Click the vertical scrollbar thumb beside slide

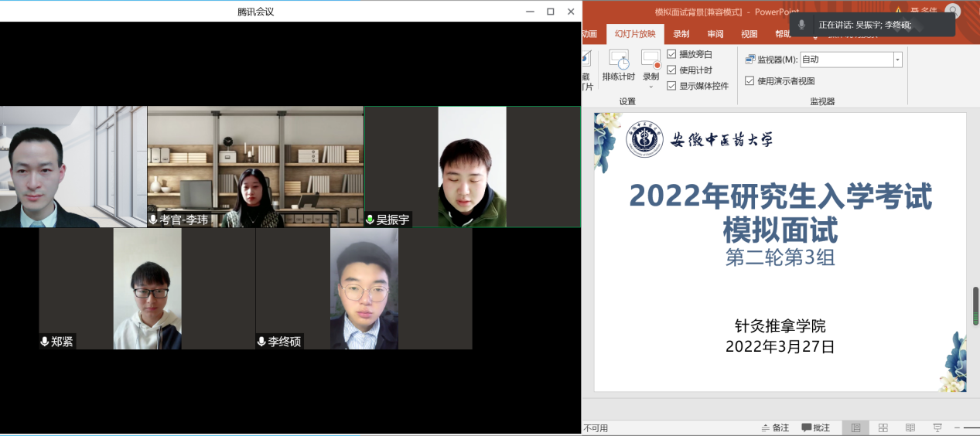(x=975, y=306)
